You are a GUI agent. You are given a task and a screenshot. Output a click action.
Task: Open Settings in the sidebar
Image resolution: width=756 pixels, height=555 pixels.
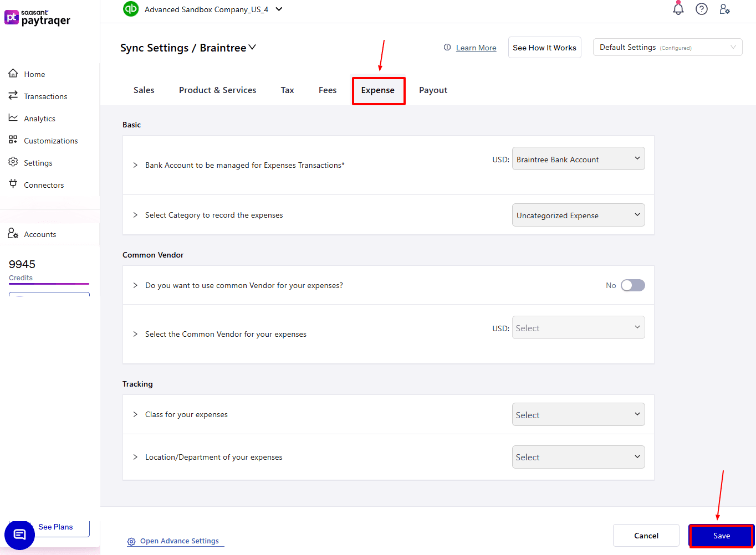coord(38,163)
